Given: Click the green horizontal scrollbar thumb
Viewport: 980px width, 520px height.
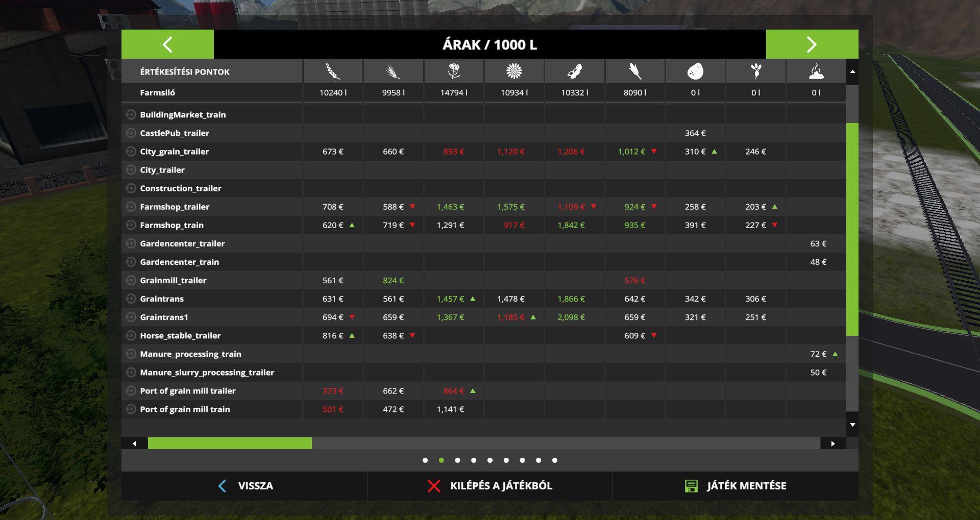Looking at the screenshot, I should click(230, 443).
